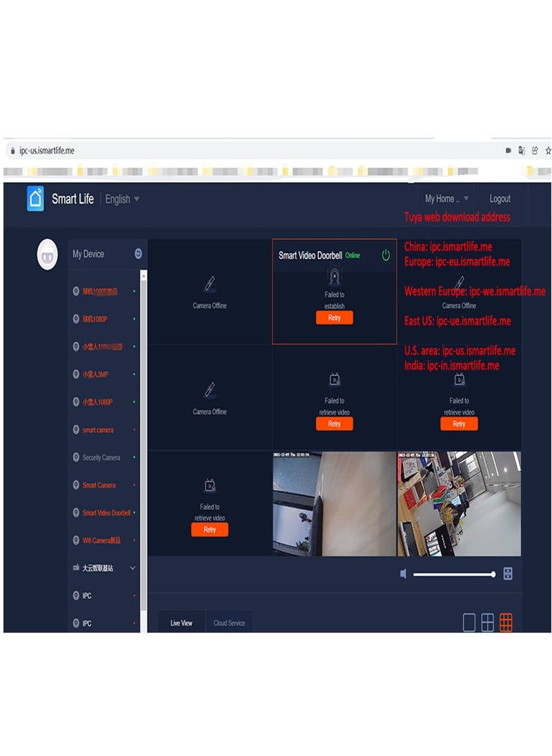
Task: Refresh the My Device list
Action: tap(138, 254)
